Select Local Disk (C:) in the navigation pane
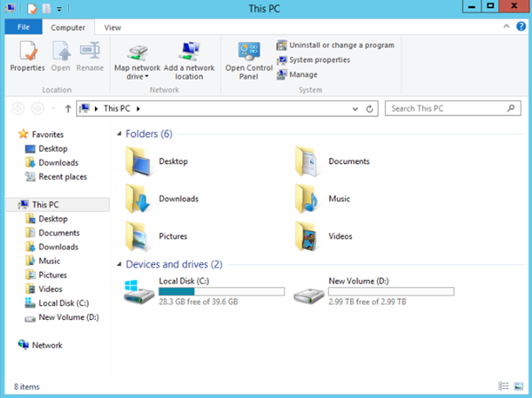The height and width of the screenshot is (398, 532). pyautogui.click(x=57, y=303)
